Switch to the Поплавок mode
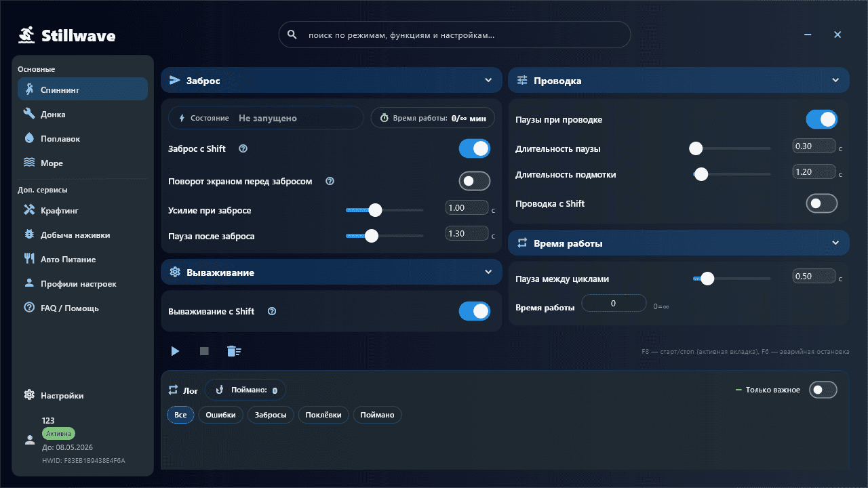The height and width of the screenshot is (488, 868). click(82, 138)
